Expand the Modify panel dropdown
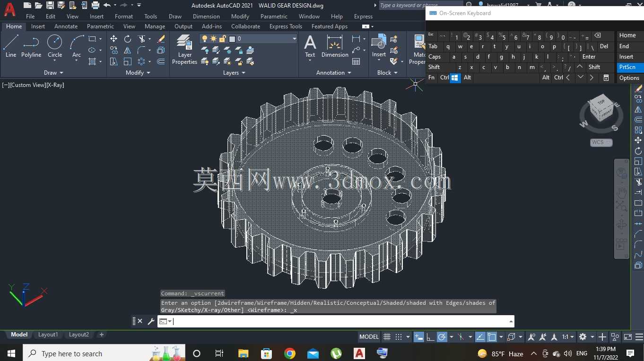The image size is (644, 361). [x=138, y=73]
